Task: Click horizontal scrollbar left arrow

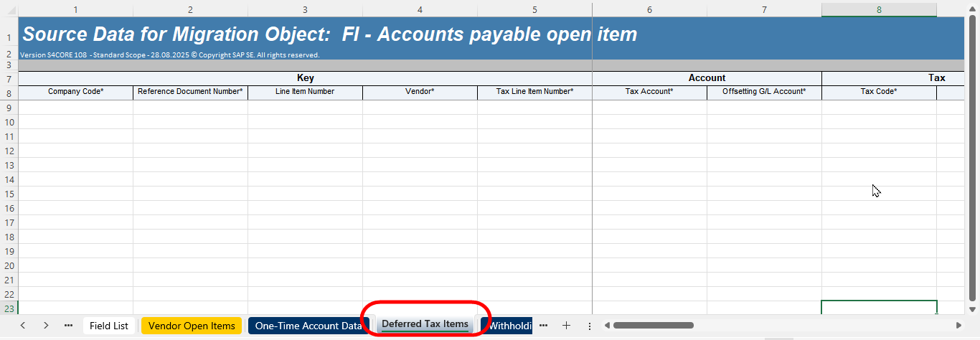Action: (607, 326)
